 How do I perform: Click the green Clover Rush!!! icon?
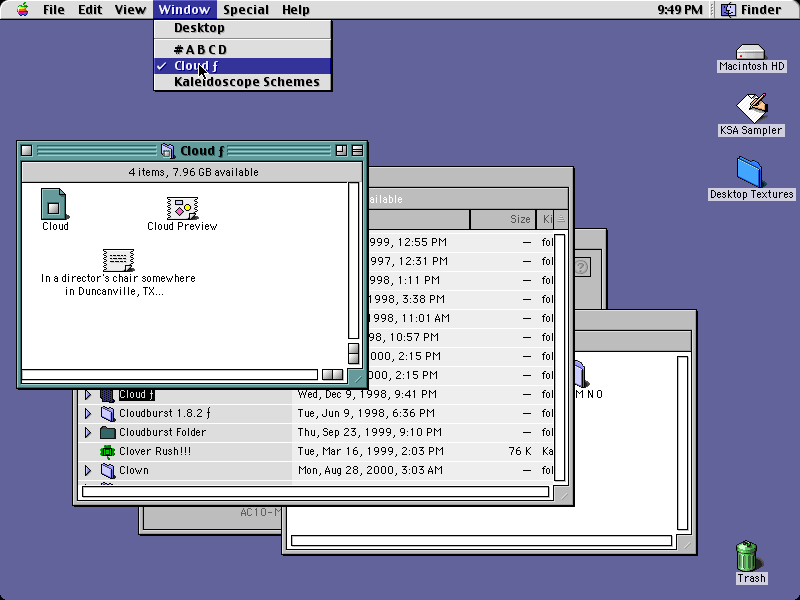(107, 452)
